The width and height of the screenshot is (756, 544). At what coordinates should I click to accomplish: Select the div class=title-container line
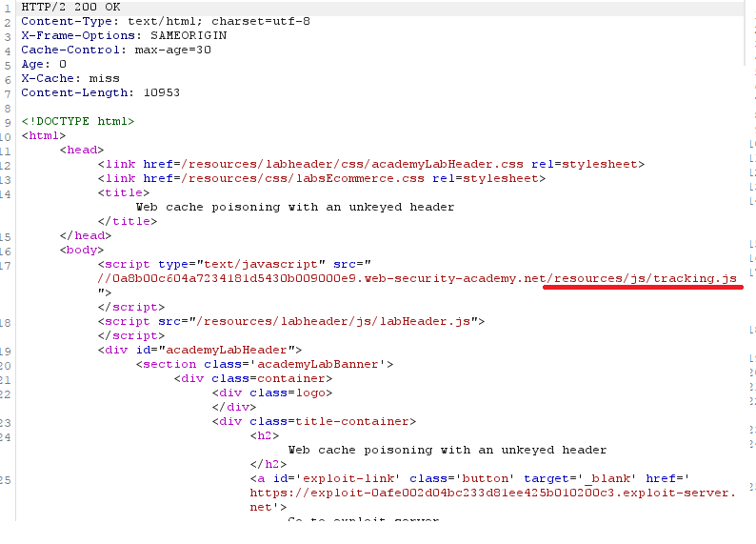pyautogui.click(x=314, y=421)
